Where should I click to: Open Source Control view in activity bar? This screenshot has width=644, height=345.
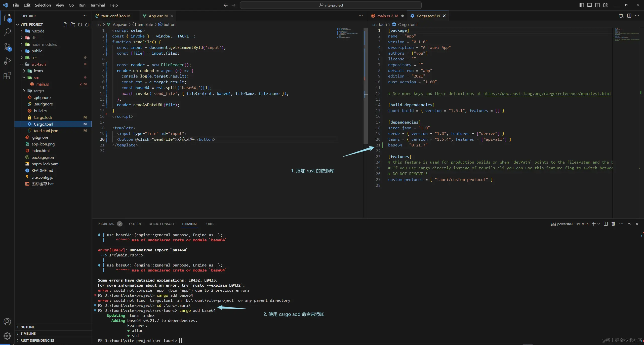7,47
